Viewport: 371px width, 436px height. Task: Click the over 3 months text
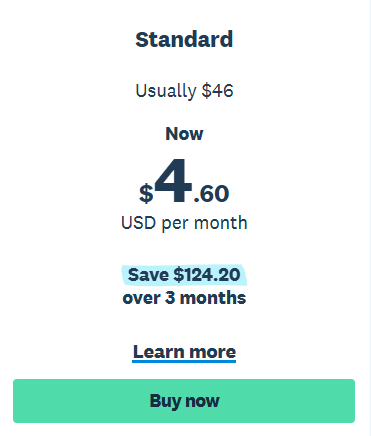pyautogui.click(x=184, y=298)
